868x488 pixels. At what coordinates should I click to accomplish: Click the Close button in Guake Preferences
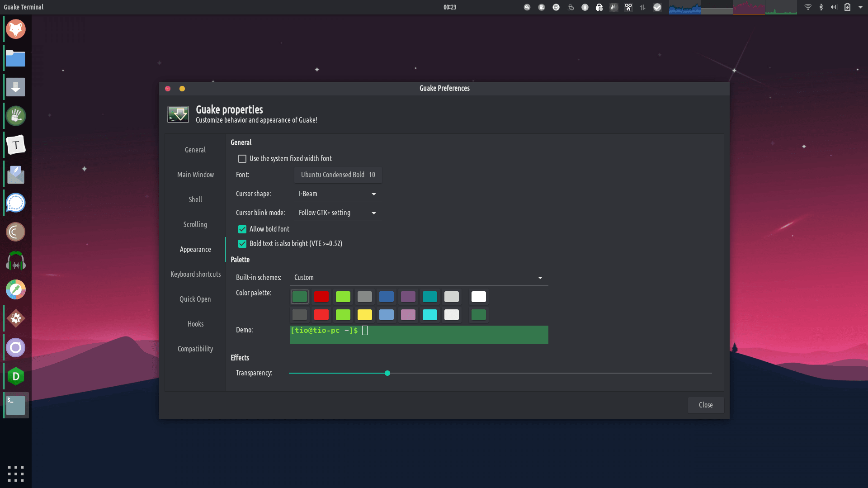tap(706, 405)
